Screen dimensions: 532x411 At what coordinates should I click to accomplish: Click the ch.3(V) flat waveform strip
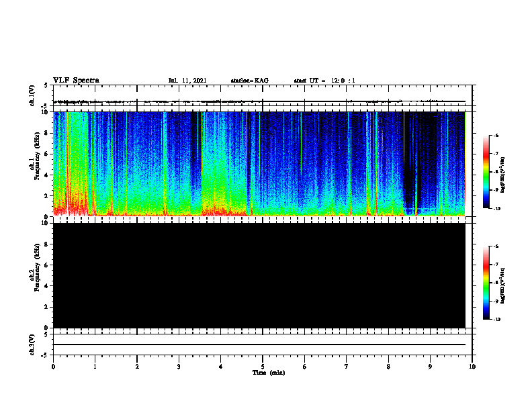(262, 345)
